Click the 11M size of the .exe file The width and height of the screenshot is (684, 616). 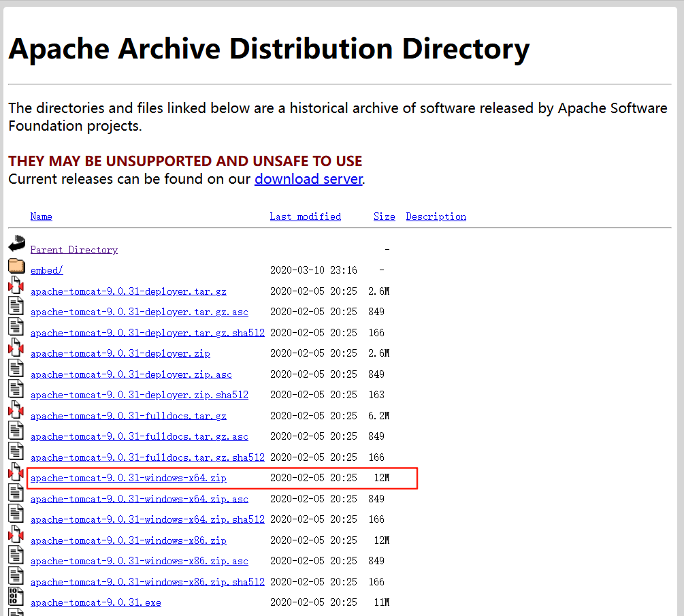click(x=382, y=602)
